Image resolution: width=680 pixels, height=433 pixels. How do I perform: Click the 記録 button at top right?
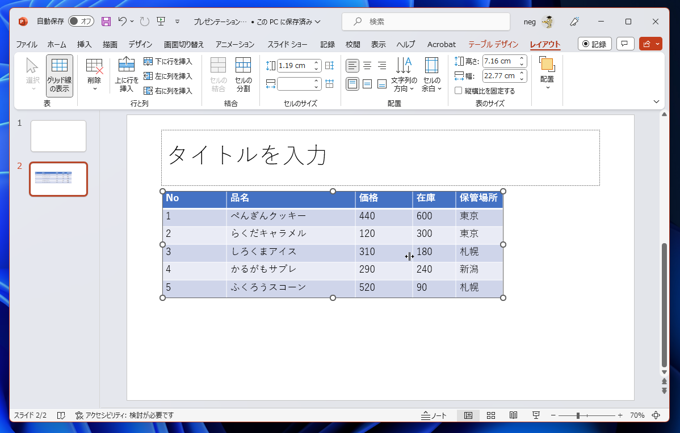click(595, 44)
